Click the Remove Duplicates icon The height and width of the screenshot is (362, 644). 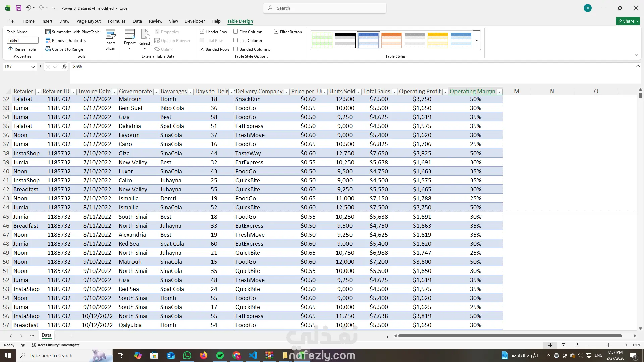coord(48,40)
